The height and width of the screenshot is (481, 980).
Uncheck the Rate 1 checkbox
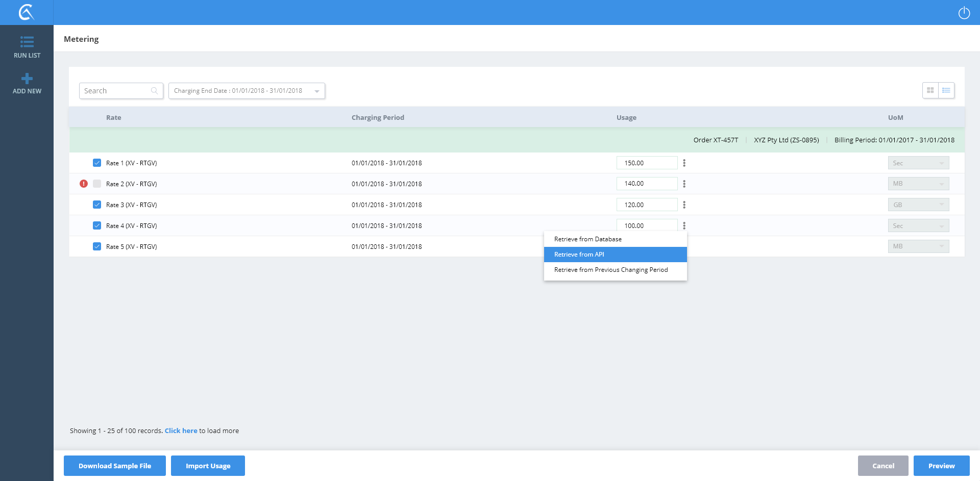(x=97, y=163)
